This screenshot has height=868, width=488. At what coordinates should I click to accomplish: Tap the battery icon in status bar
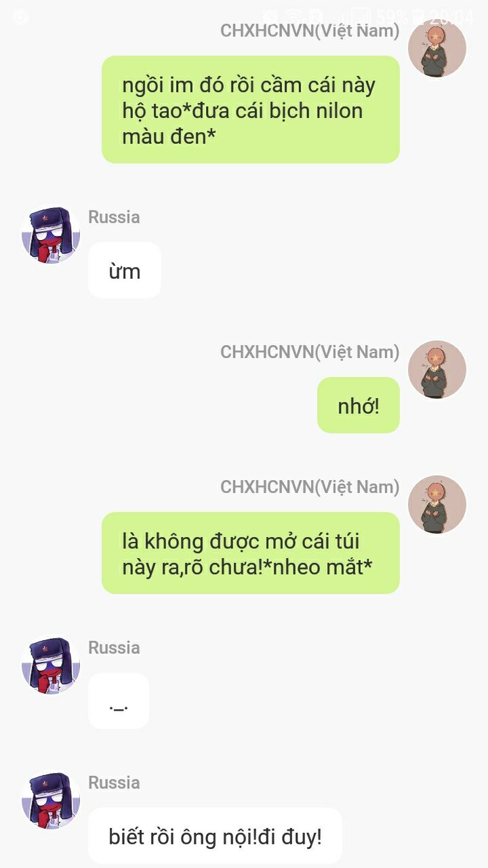[x=419, y=16]
